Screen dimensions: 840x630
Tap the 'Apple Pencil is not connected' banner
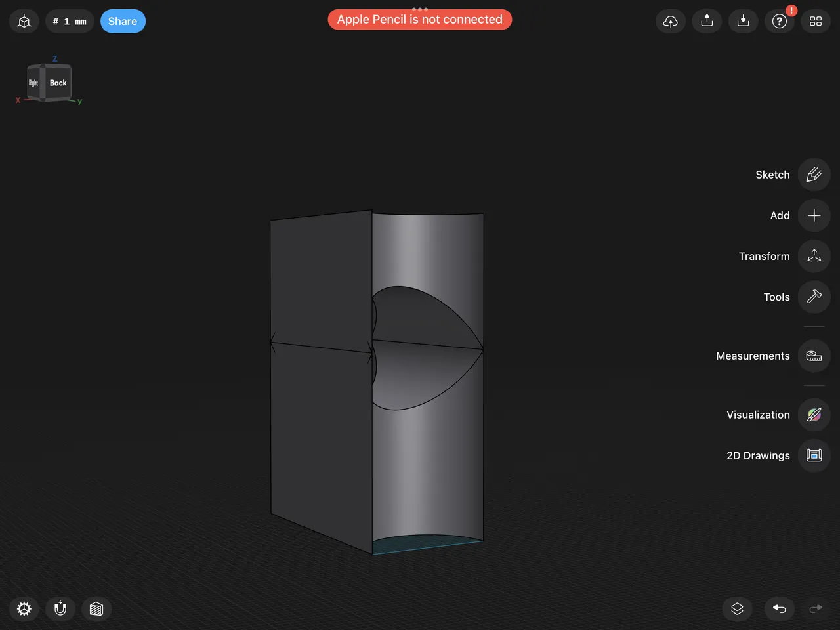pyautogui.click(x=420, y=20)
